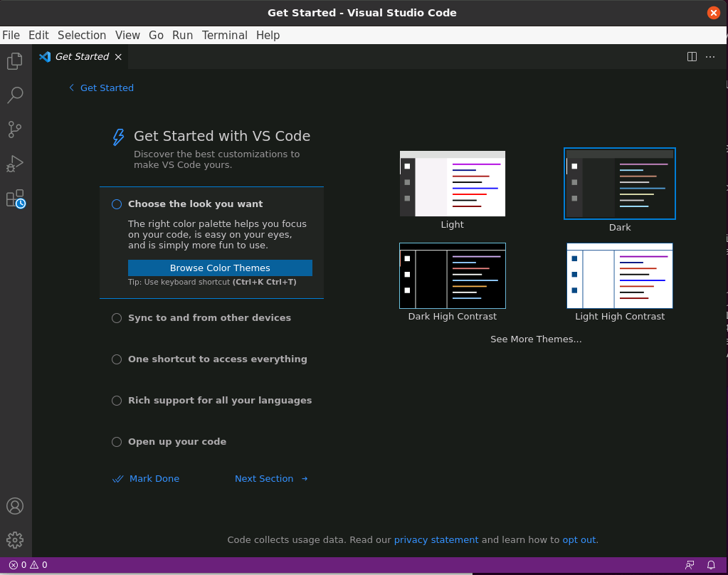The height and width of the screenshot is (575, 728).
Task: Open the Source Control view
Action: [x=15, y=129]
